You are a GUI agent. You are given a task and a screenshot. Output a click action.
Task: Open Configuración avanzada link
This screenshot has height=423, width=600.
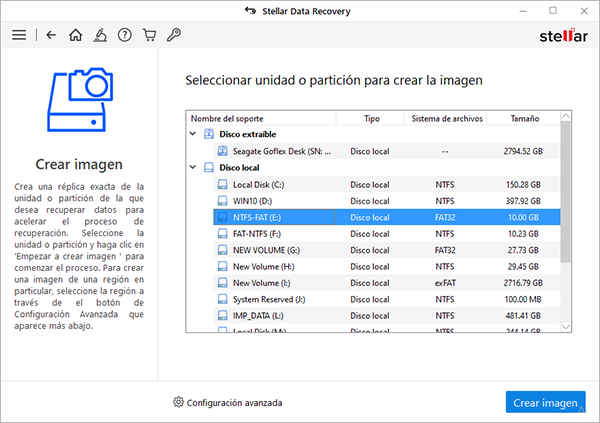coord(234,403)
